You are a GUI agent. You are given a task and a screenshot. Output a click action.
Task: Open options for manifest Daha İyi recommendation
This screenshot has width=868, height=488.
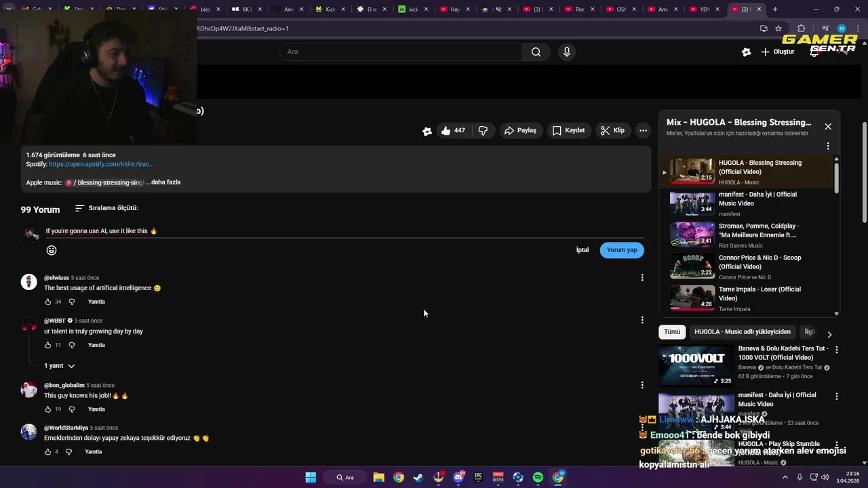point(836,396)
